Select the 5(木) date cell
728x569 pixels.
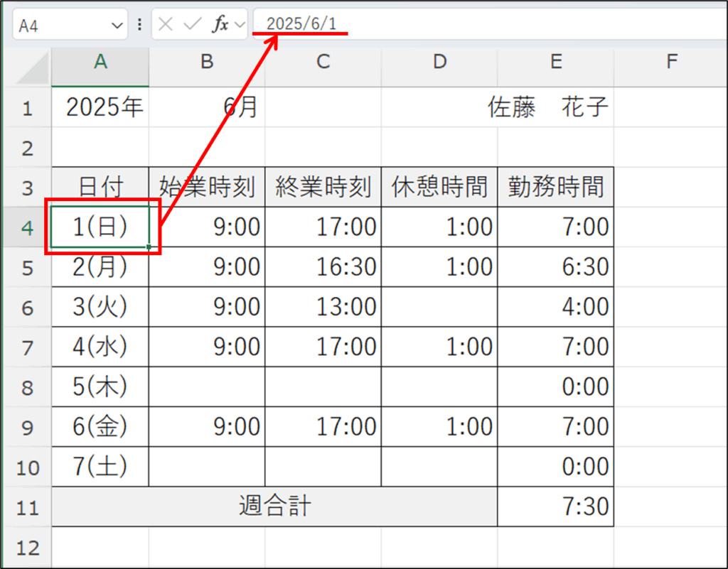100,387
